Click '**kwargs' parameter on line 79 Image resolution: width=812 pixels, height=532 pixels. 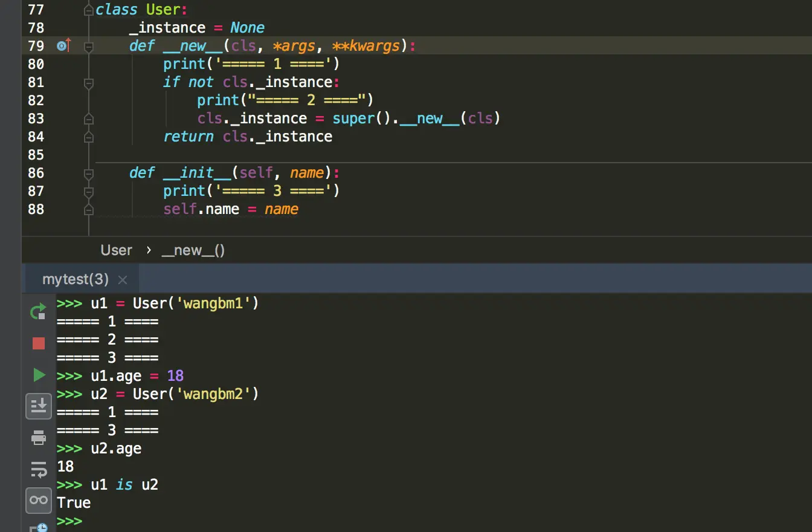(366, 46)
